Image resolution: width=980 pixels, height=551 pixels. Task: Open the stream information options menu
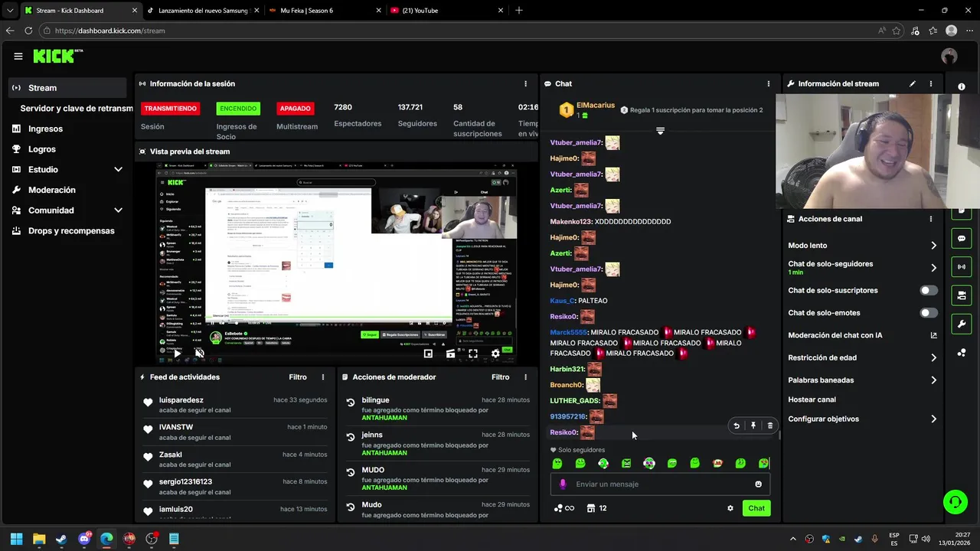coord(931,83)
